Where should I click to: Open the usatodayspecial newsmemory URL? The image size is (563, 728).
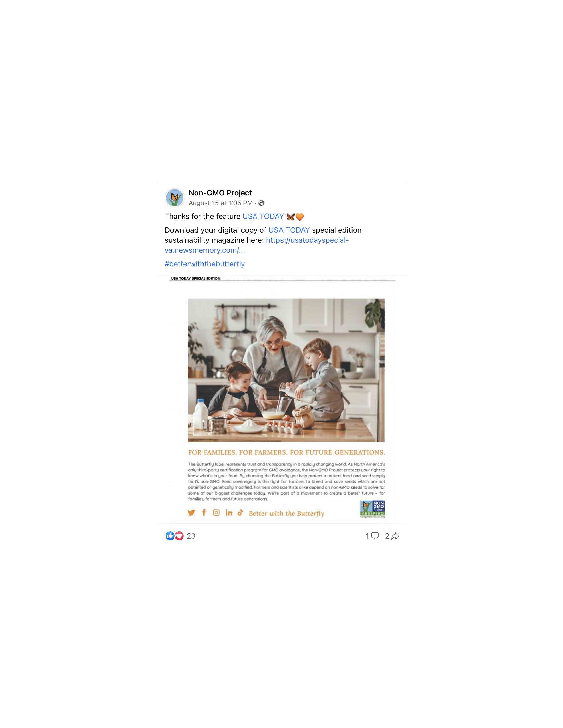(x=257, y=245)
